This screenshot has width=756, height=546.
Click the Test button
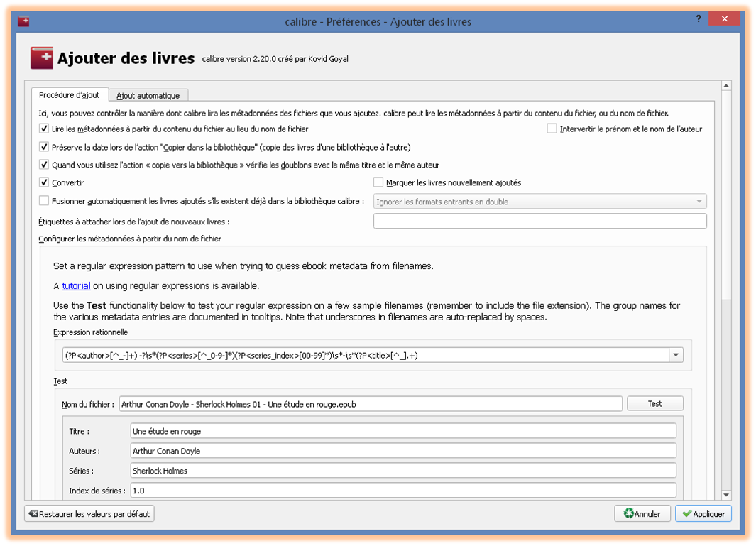654,404
